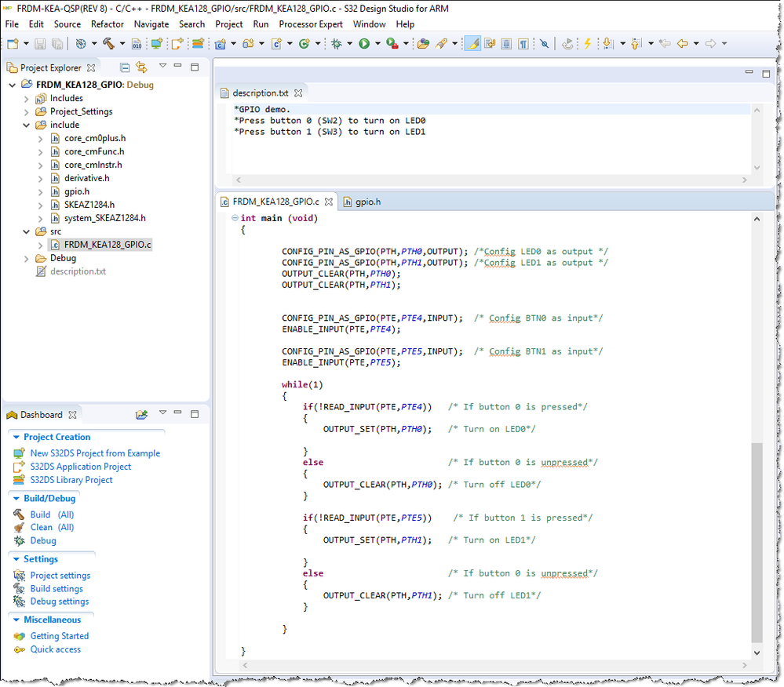Open the Processor Expert menu
Screen dimensions: 784x687
pos(311,24)
